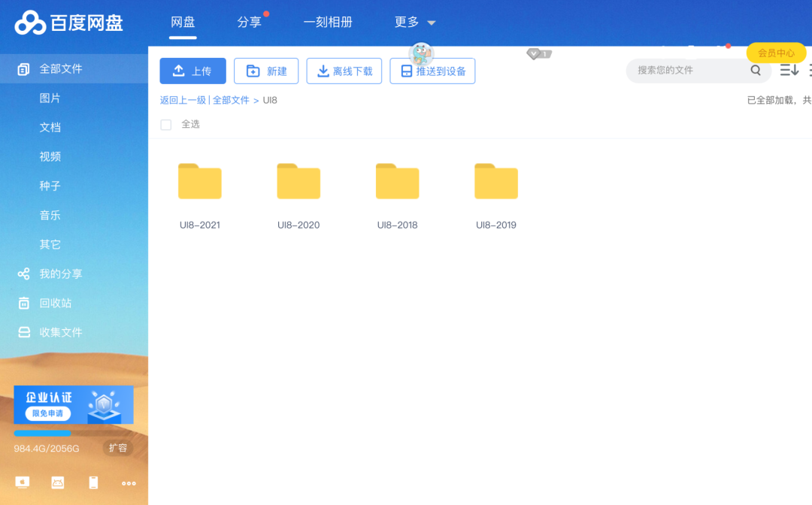Go to 全部文件 in the breadcrumb
This screenshot has height=505, width=812.
(231, 101)
